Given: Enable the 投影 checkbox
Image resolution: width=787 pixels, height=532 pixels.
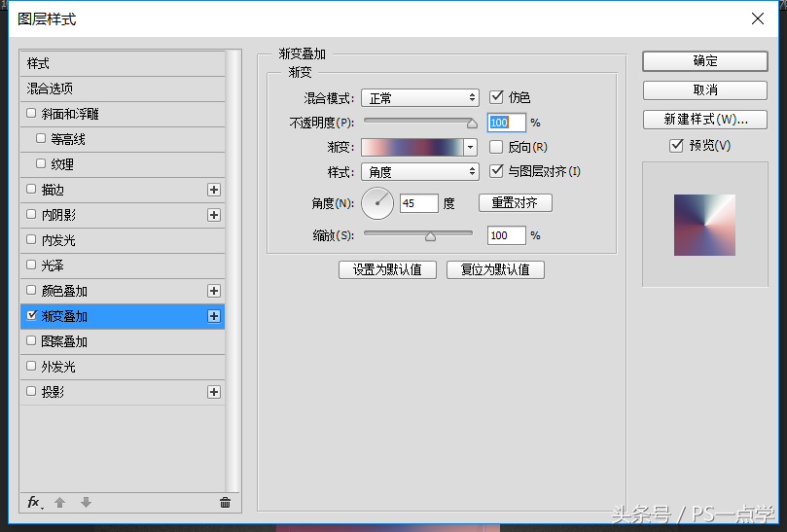Looking at the screenshot, I should (x=31, y=391).
